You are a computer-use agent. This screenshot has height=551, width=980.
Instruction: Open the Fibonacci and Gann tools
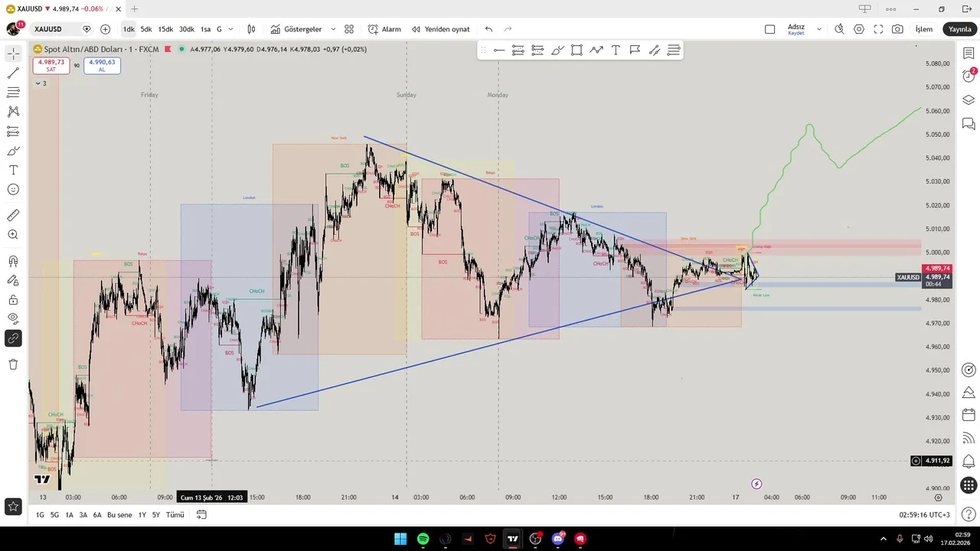(x=13, y=92)
